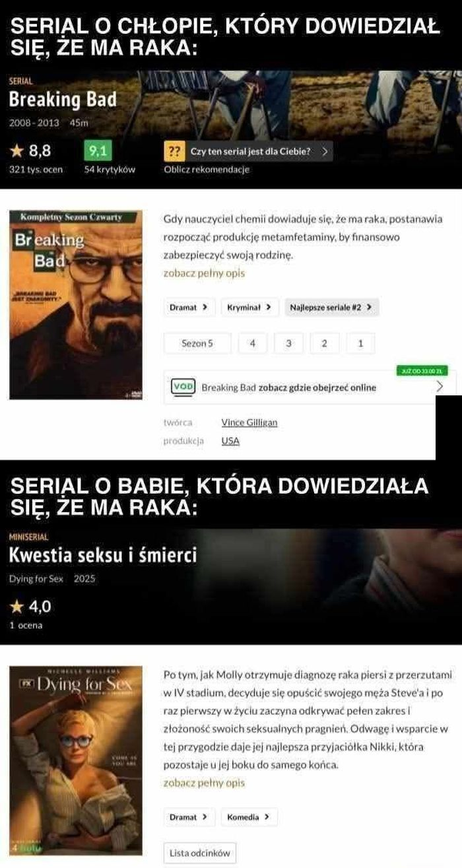The width and height of the screenshot is (462, 868).
Task: Select the Sezon 5 tab
Action: click(x=197, y=343)
